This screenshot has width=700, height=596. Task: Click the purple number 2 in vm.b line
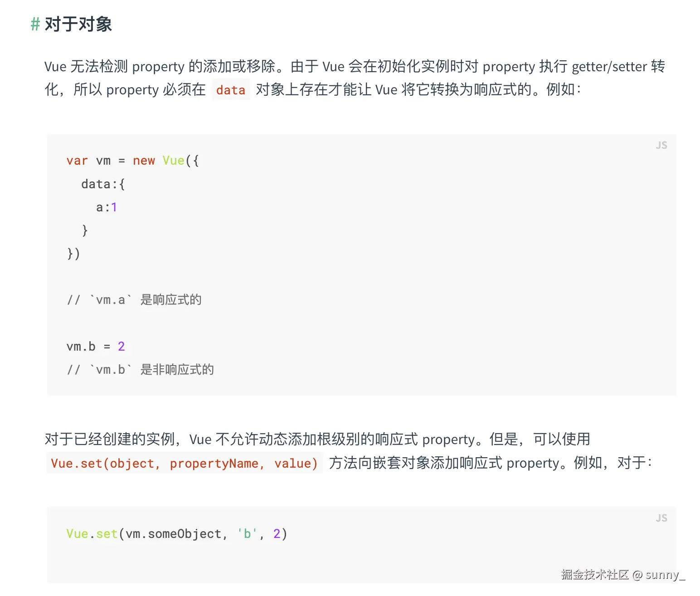122,347
